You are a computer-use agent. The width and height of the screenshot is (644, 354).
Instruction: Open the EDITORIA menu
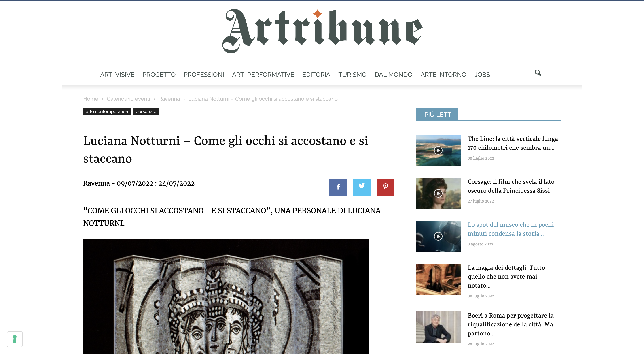pos(316,75)
